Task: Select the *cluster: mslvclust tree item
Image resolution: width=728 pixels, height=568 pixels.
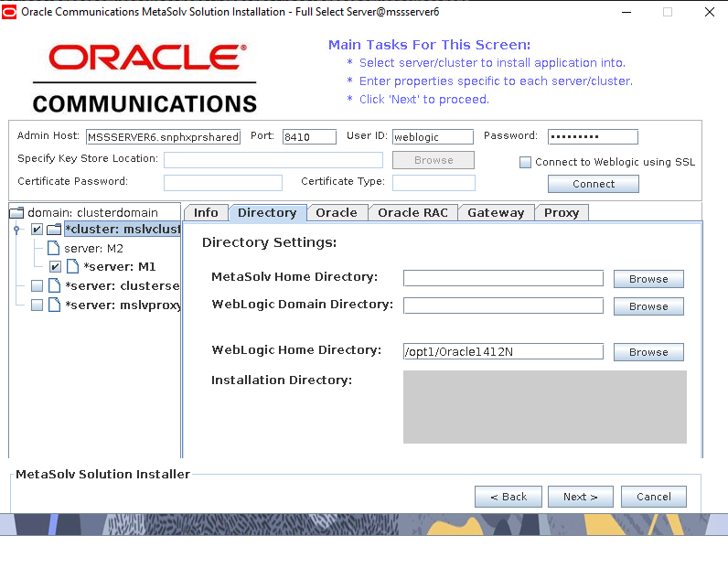Action: (123, 229)
